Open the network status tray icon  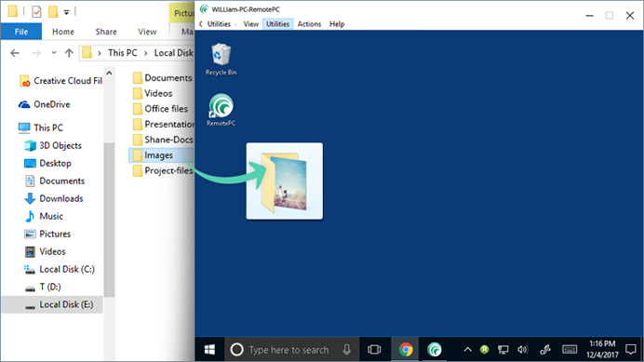click(x=503, y=350)
